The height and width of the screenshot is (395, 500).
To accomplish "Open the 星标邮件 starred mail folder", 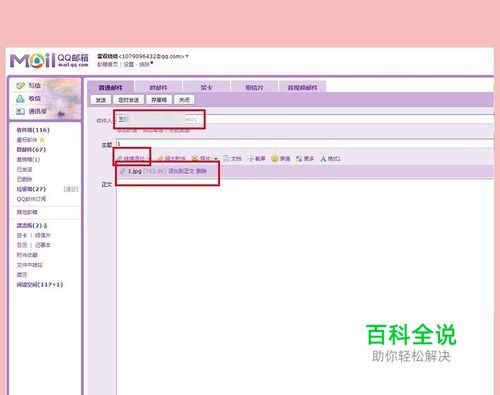I will pos(27,140).
